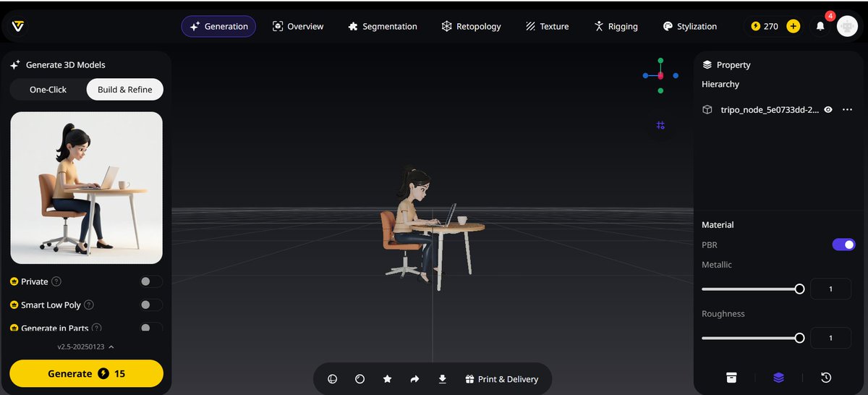Click the green bottom-axis dot of the gizmo
The image size is (868, 395).
point(660,90)
